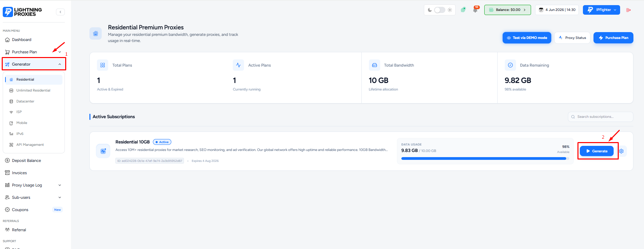The image size is (644, 249).
Task: Click the Total Bandwidth drive icon
Action: [374, 65]
